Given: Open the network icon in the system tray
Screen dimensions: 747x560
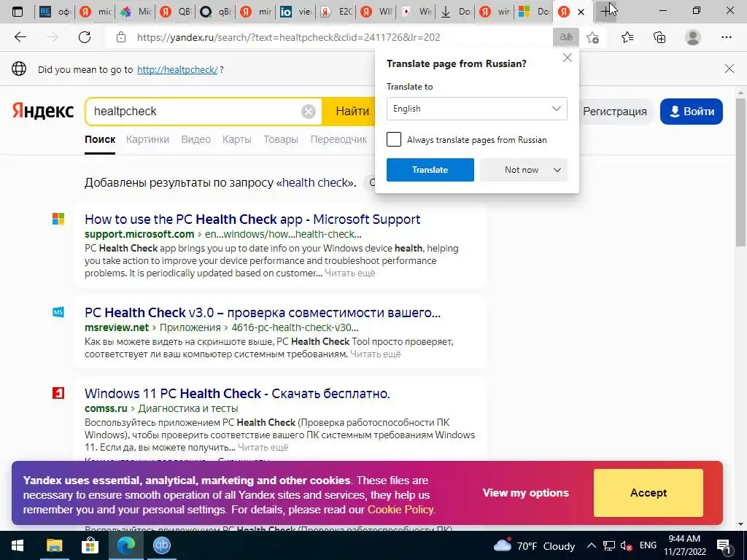Looking at the screenshot, I should tap(609, 545).
